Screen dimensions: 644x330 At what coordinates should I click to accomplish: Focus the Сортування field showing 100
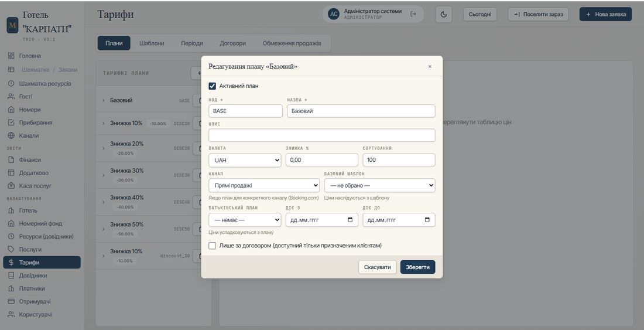tap(399, 160)
